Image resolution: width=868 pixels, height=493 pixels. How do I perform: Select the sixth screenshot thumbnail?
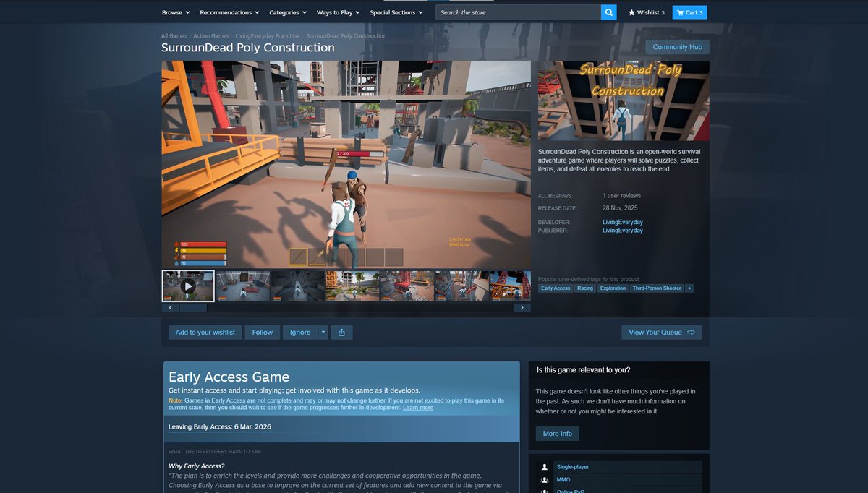tap(463, 286)
